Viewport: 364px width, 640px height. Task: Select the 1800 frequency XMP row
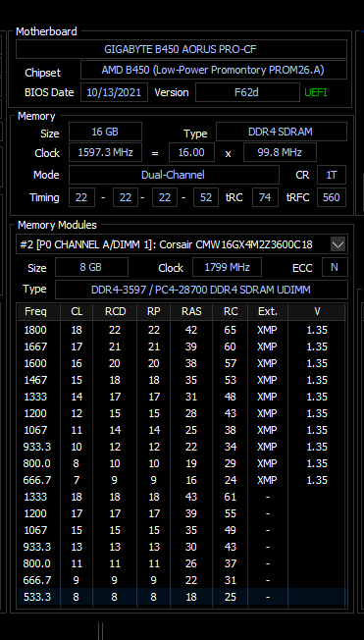click(182, 330)
